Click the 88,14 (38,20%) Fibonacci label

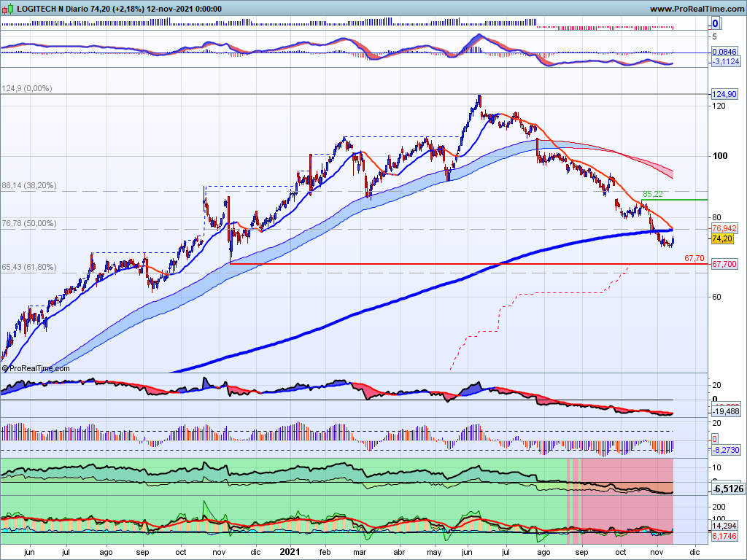click(x=29, y=185)
